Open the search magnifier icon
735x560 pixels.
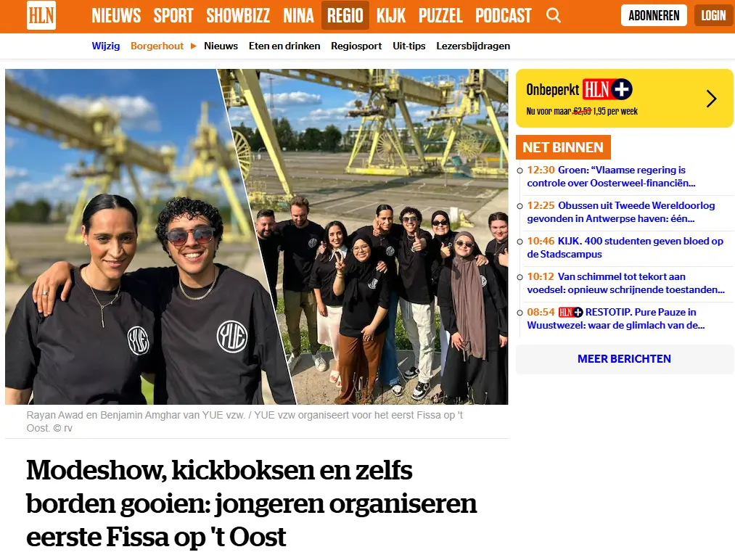554,15
